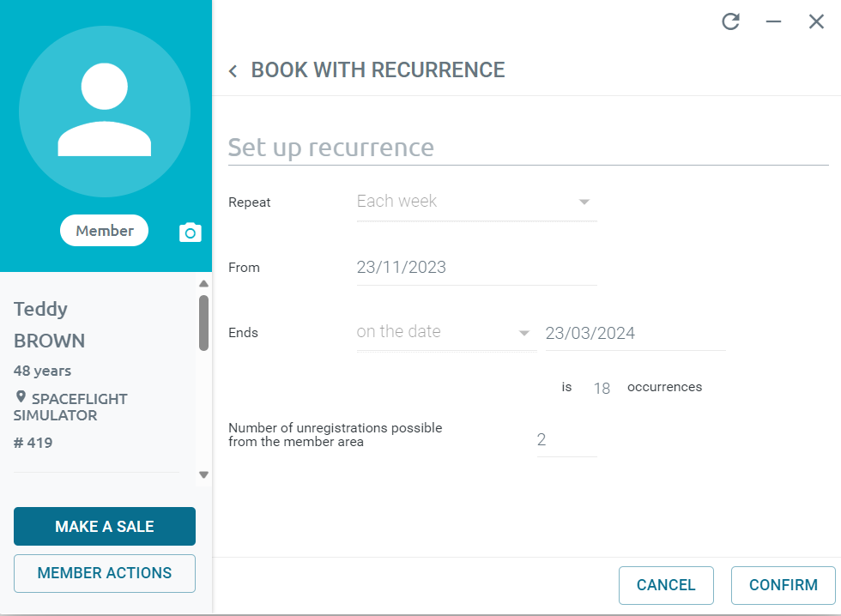Click the Member badge label
This screenshot has width=841, height=616.
(105, 231)
